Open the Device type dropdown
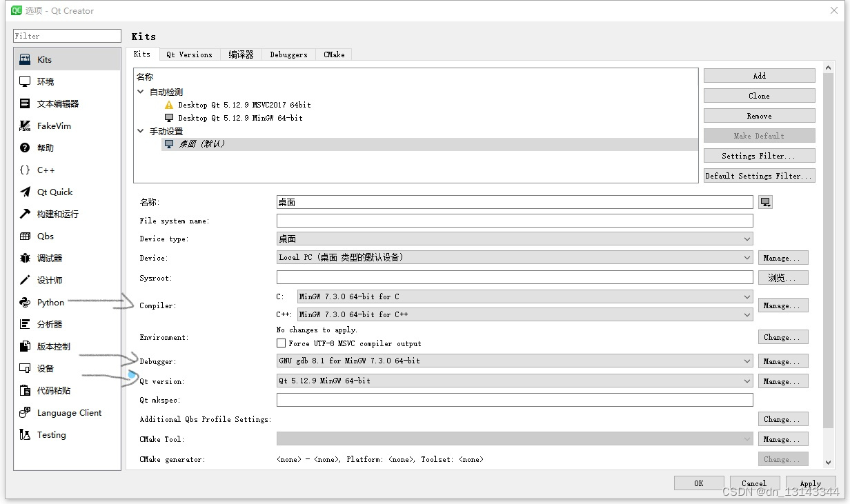Screen dimensions: 850x504 pyautogui.click(x=515, y=239)
